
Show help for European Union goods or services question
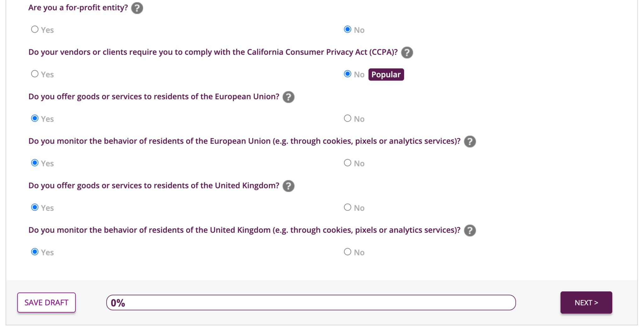288,97
